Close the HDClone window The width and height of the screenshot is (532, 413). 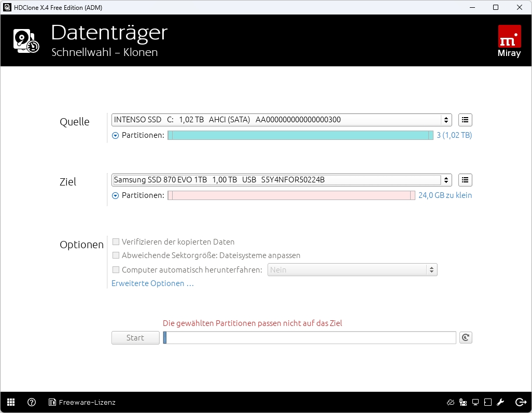(520, 7)
